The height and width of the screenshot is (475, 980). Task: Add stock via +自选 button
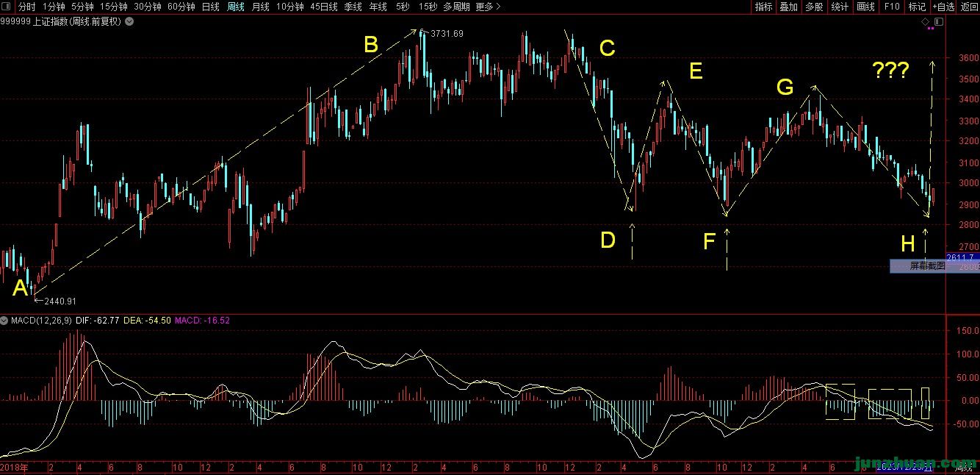tap(943, 7)
